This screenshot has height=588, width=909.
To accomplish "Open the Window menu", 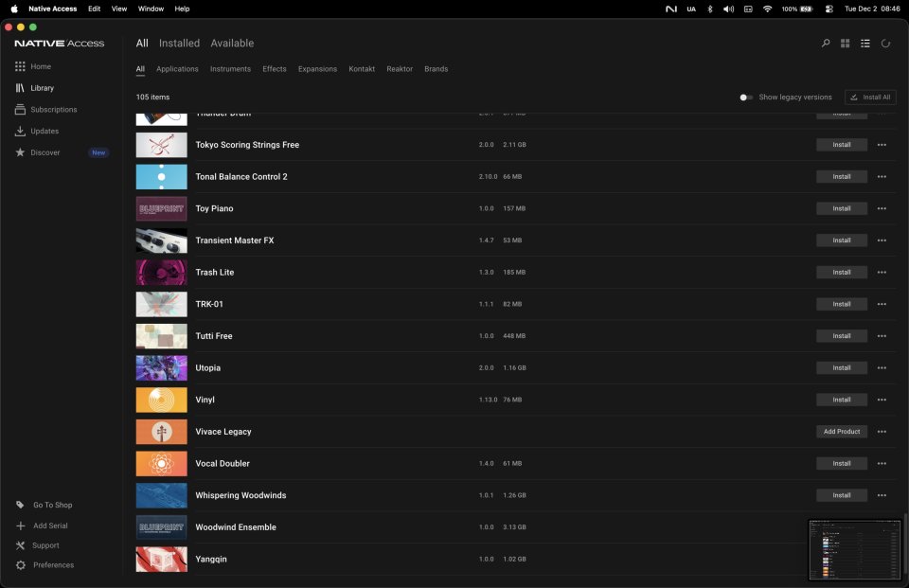I will [x=151, y=9].
